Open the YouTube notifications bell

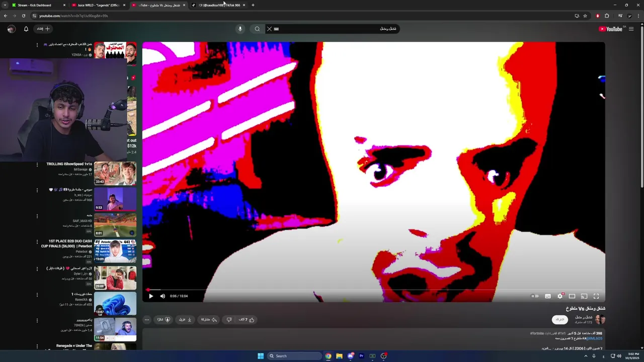click(26, 29)
